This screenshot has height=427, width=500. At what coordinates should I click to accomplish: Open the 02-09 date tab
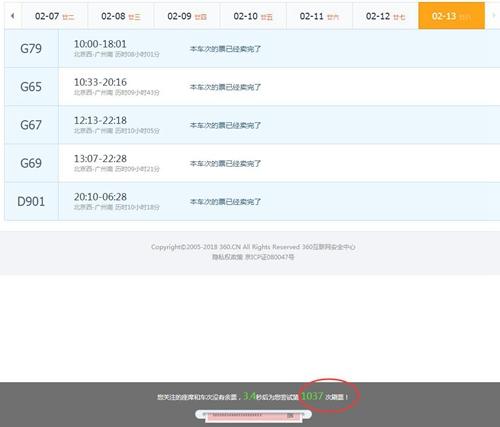coord(187,16)
